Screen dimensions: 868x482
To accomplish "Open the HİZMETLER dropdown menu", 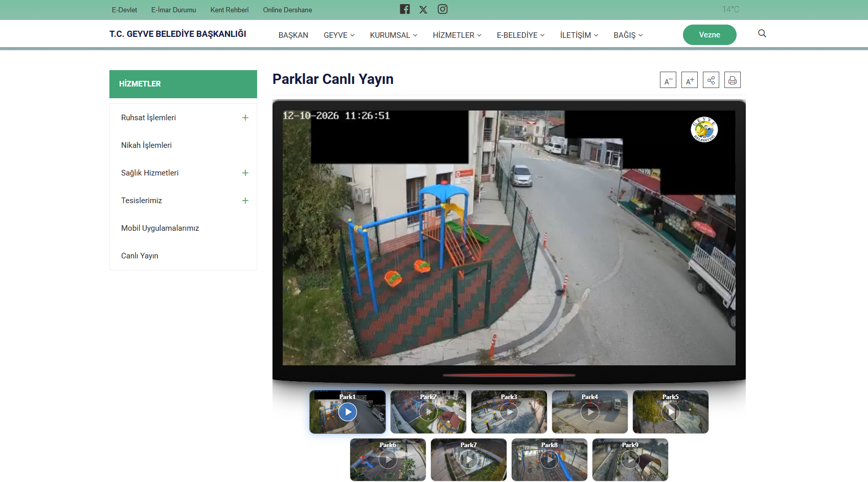I will [457, 35].
